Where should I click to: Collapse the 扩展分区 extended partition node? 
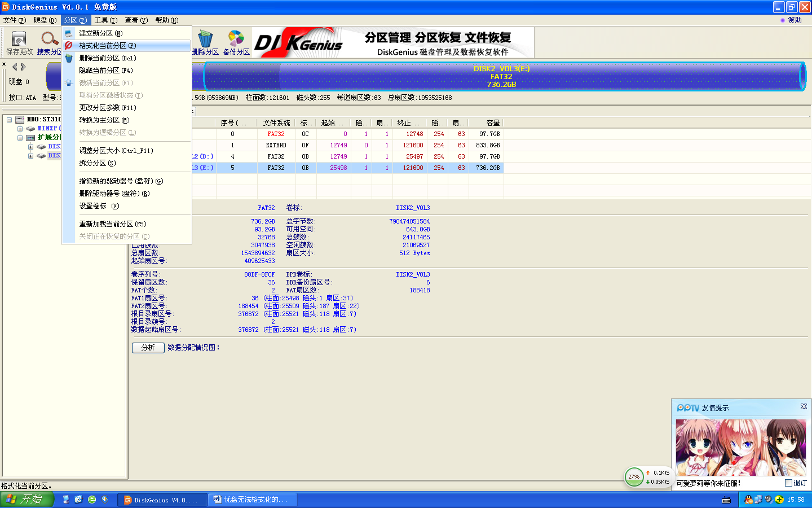(20, 138)
